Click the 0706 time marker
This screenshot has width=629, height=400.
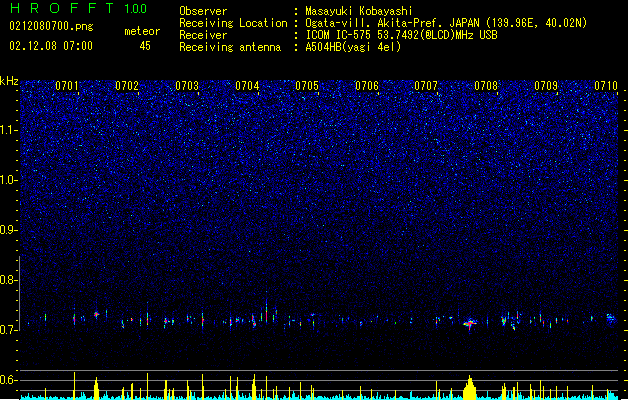click(x=367, y=85)
